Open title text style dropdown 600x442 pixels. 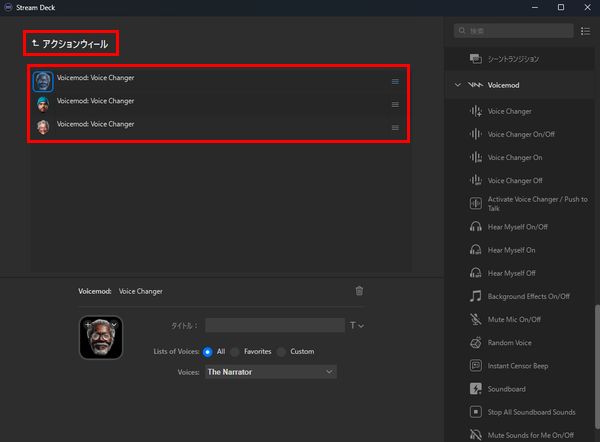click(357, 325)
